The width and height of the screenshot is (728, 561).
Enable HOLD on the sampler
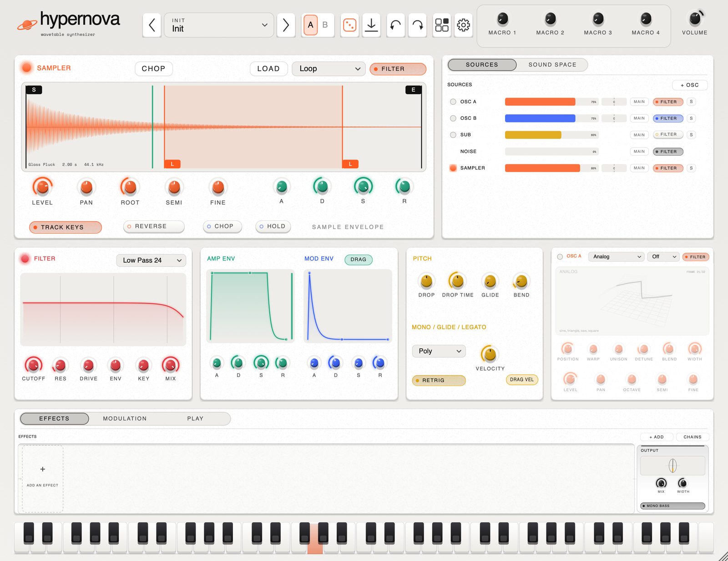[x=273, y=226]
